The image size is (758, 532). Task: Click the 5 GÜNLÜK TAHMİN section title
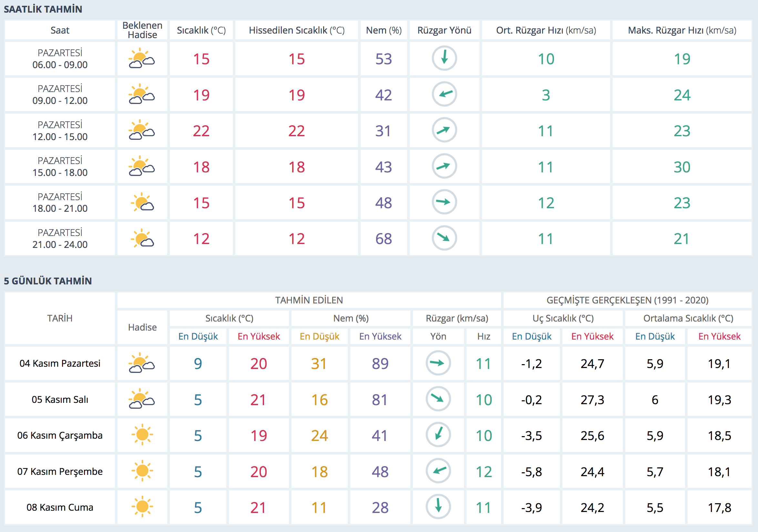click(x=48, y=281)
